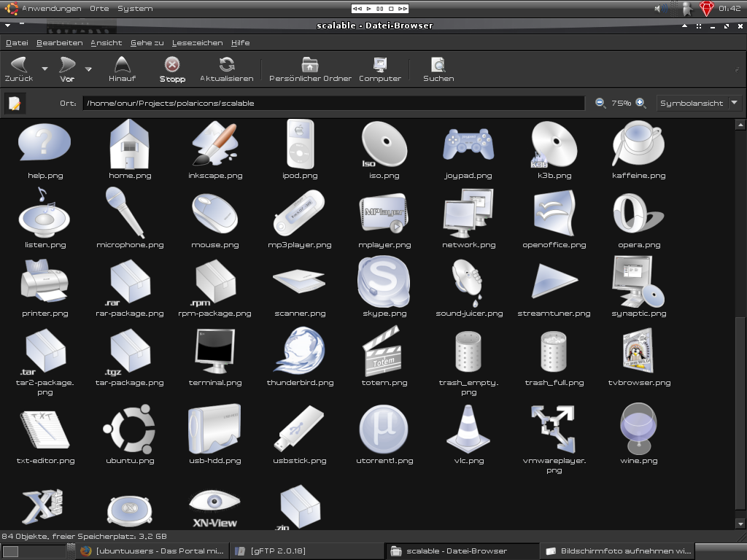
Task: Select the totem.png clapperboard icon
Action: [x=382, y=351]
